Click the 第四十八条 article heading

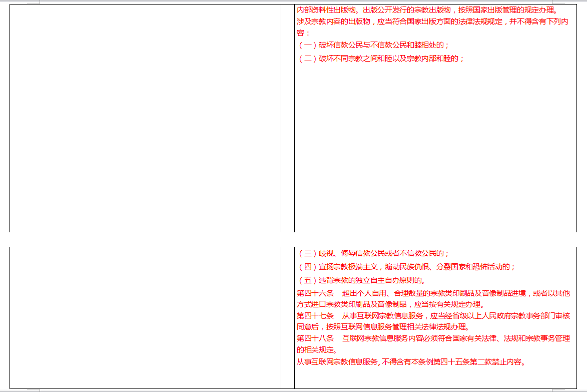315,339
